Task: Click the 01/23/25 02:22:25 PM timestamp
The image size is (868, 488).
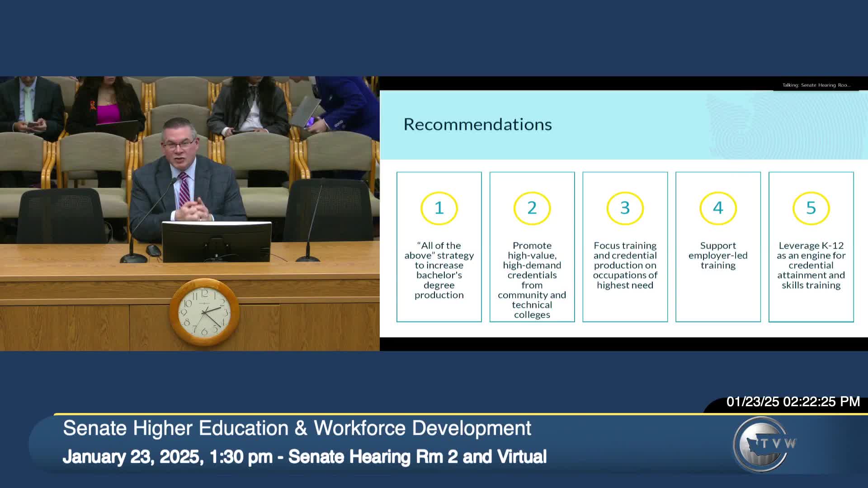Action: (793, 402)
